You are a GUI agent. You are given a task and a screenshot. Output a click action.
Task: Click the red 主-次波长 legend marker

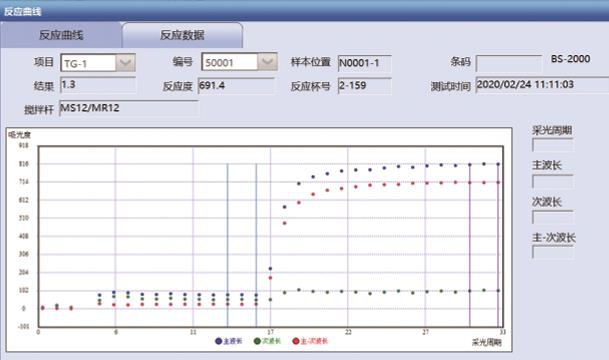click(x=296, y=341)
